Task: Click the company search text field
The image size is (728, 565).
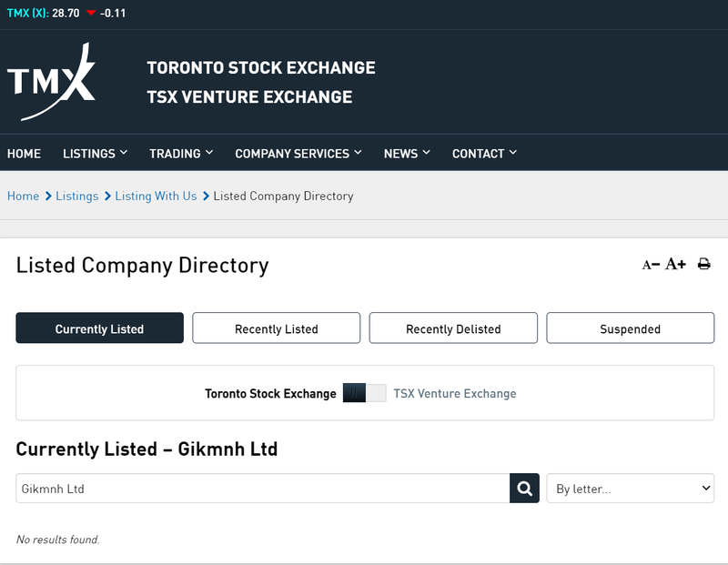Action: tap(262, 489)
